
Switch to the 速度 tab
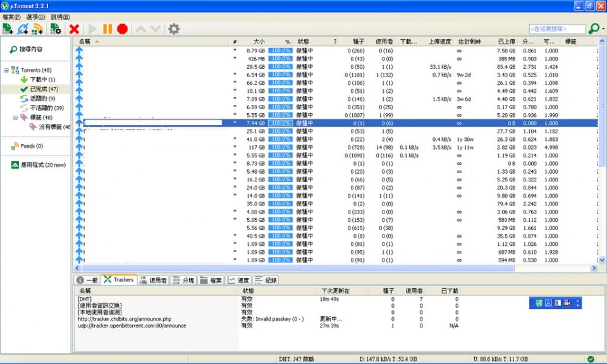click(238, 280)
